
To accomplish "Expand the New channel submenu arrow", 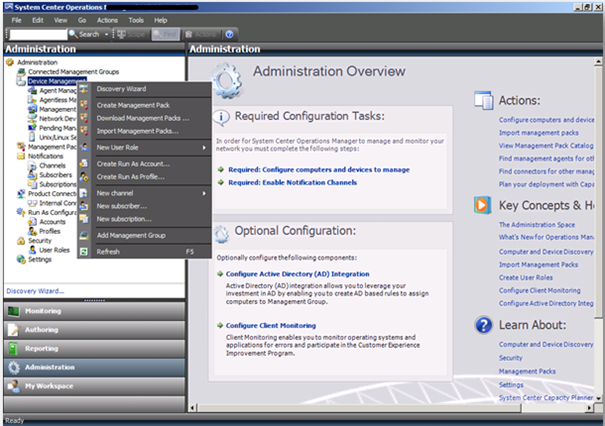I will [204, 193].
